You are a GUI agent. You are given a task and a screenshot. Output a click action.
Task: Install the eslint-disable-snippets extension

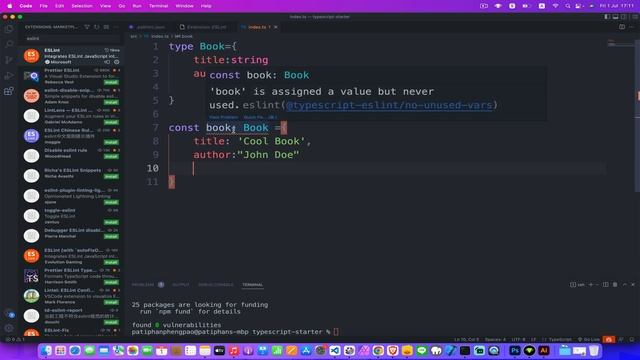point(111,102)
